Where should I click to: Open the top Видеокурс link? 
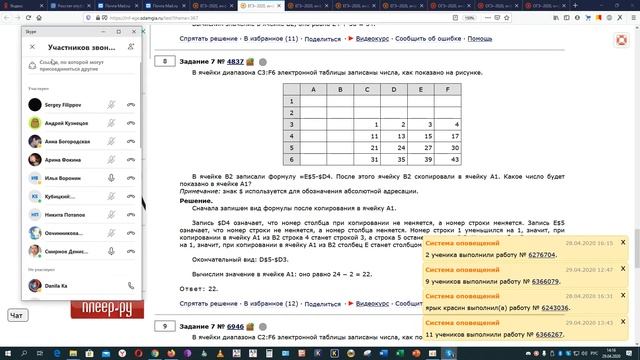(372, 39)
